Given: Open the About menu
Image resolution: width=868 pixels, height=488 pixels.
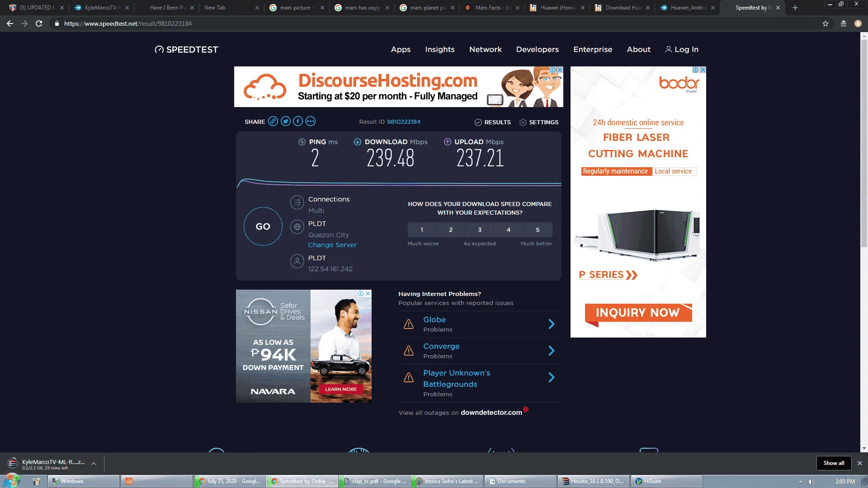Looking at the screenshot, I should [x=639, y=50].
